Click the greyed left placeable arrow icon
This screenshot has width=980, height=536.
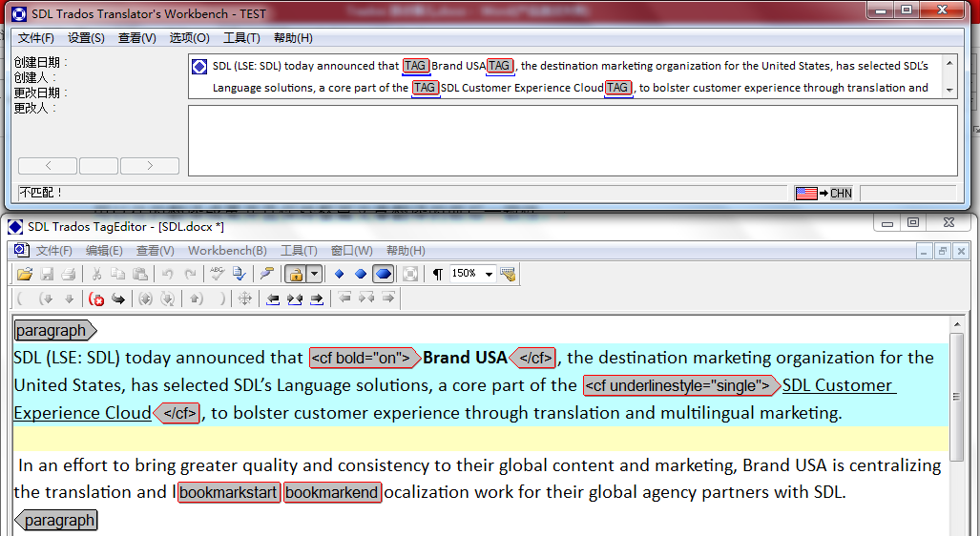click(344, 298)
